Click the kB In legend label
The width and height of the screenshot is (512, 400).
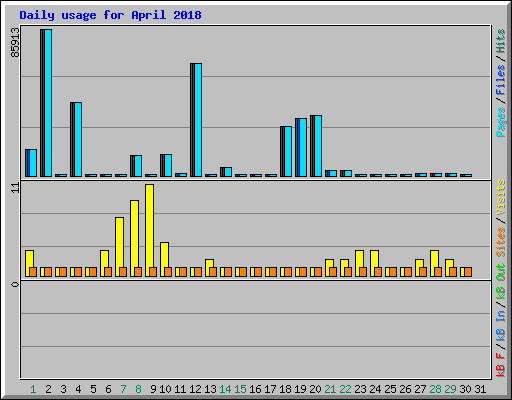click(501, 325)
